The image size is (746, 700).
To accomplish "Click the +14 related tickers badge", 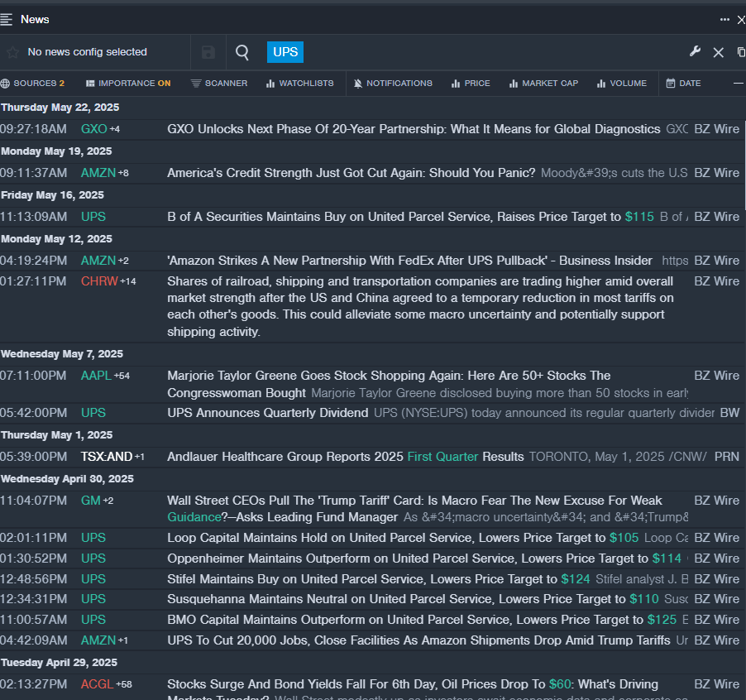I will coord(128,281).
